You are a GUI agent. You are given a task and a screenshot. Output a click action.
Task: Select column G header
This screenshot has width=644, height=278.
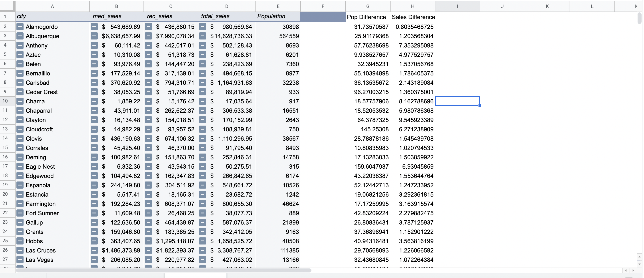(368, 6)
